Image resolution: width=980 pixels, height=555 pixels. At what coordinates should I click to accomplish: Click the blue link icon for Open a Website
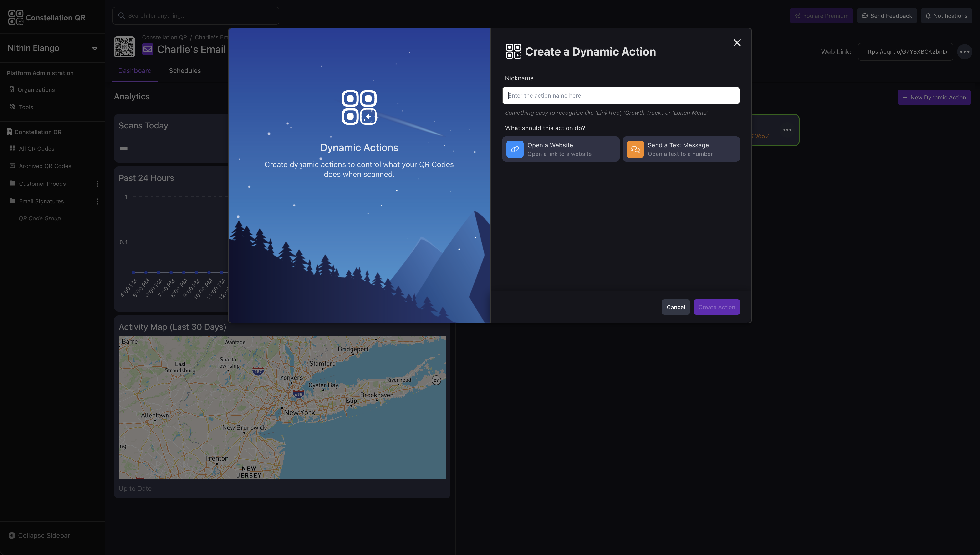(x=515, y=149)
